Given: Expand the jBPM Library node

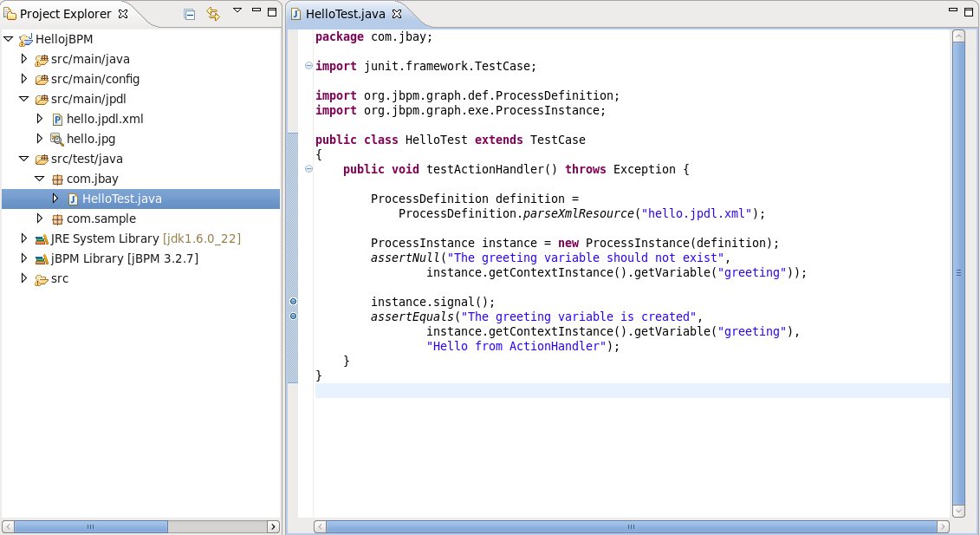Looking at the screenshot, I should click(x=23, y=258).
